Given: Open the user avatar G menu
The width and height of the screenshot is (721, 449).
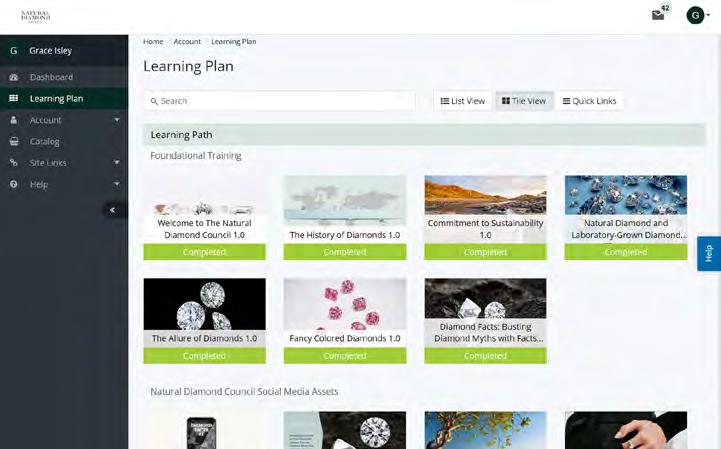Looking at the screenshot, I should pyautogui.click(x=695, y=15).
